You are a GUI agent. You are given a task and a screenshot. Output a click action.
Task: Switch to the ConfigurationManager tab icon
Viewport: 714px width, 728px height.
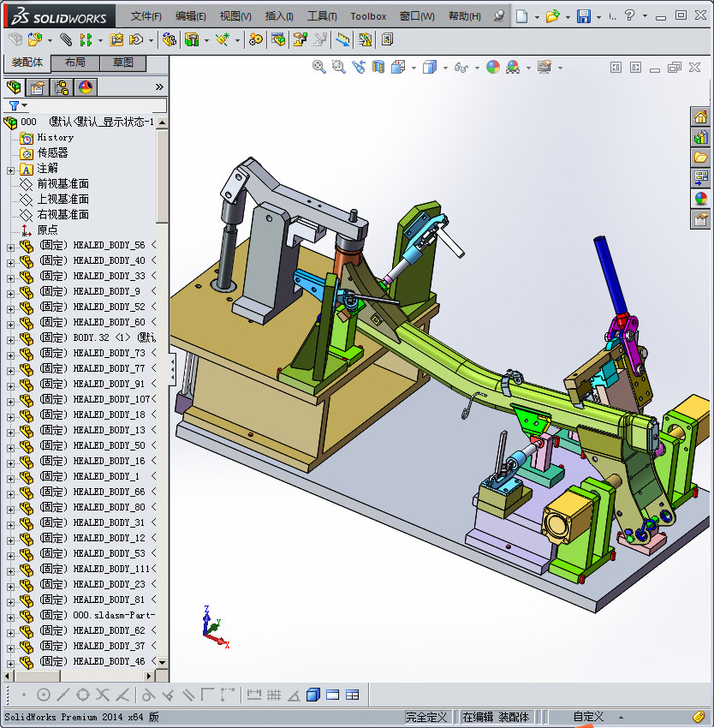click(x=62, y=87)
